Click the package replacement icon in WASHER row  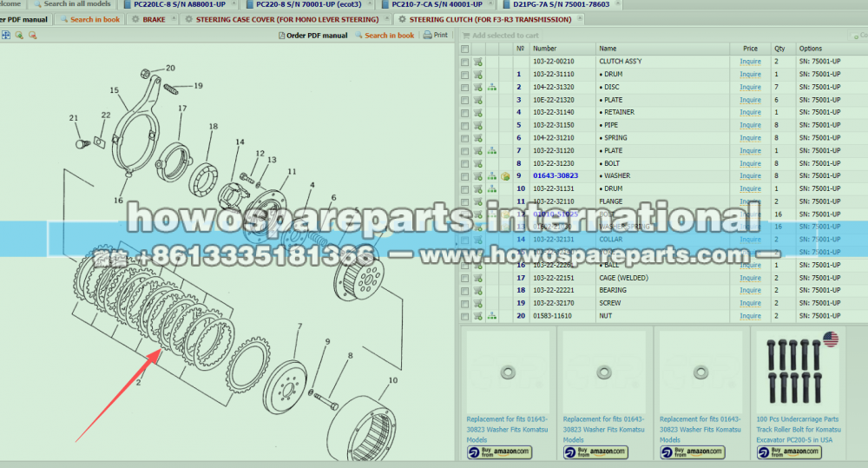point(505,176)
